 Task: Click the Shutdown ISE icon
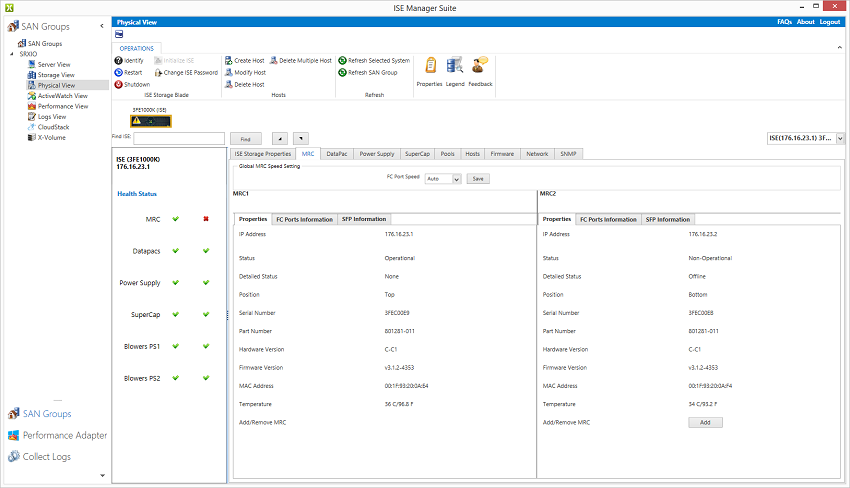118,85
